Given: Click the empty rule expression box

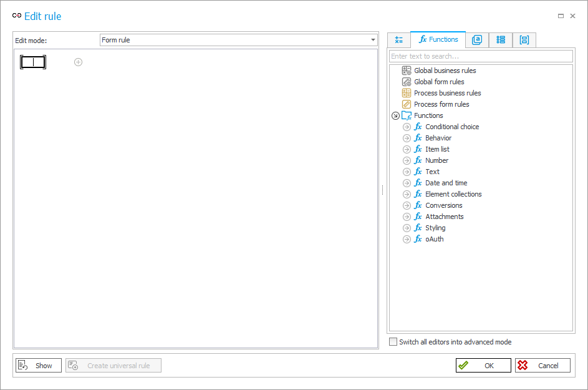Looking at the screenshot, I should pyautogui.click(x=33, y=62).
